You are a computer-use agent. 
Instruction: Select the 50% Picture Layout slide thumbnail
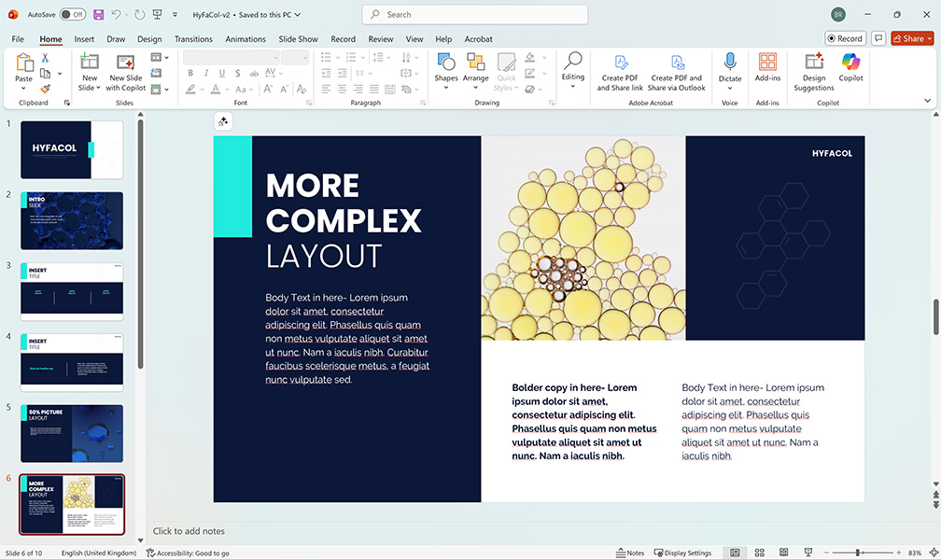[x=72, y=433]
